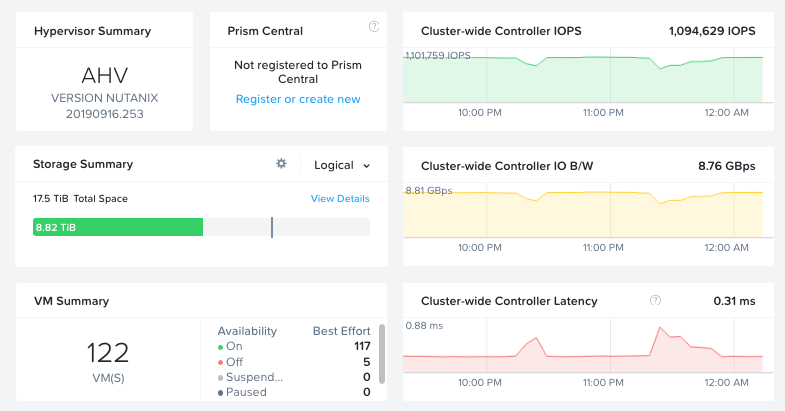The width and height of the screenshot is (785, 411).
Task: Open Storage Summary settings gear
Action: tap(281, 164)
